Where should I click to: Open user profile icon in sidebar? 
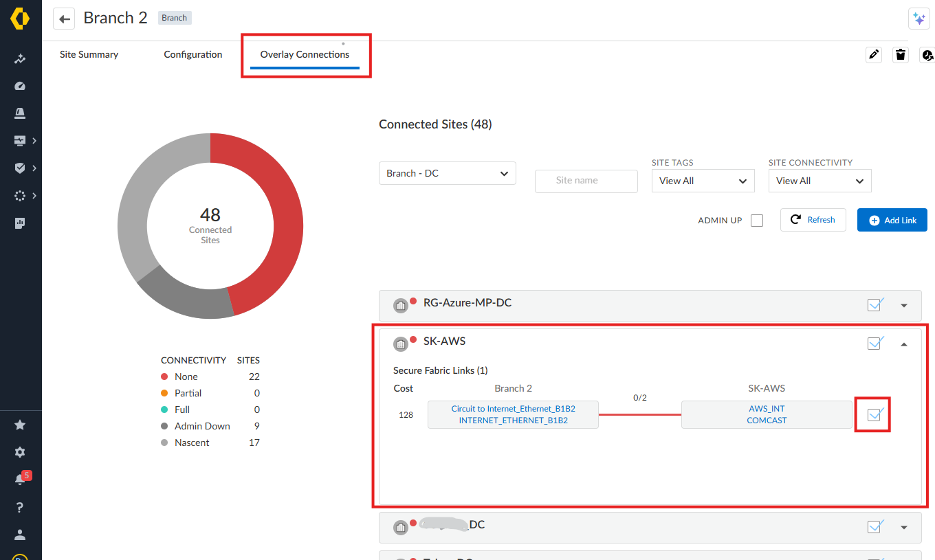(20, 535)
